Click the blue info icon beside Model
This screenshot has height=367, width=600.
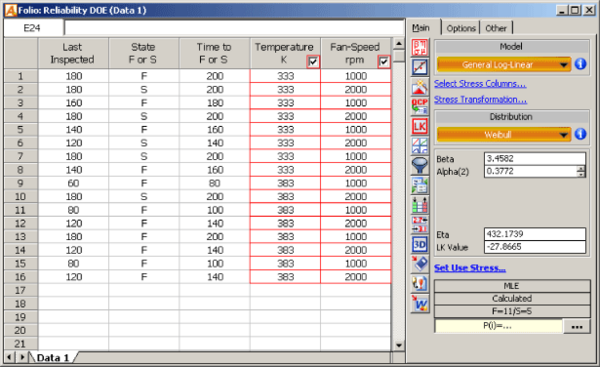click(x=580, y=64)
